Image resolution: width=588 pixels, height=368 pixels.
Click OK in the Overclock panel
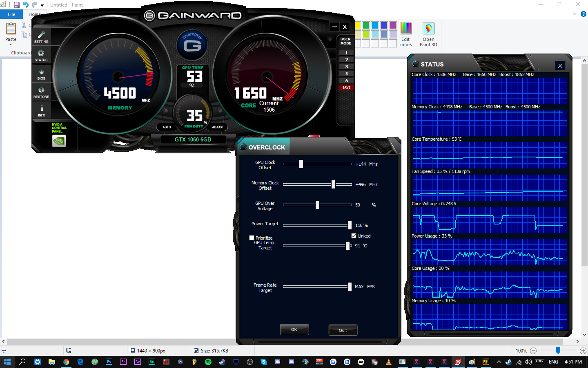coord(294,330)
